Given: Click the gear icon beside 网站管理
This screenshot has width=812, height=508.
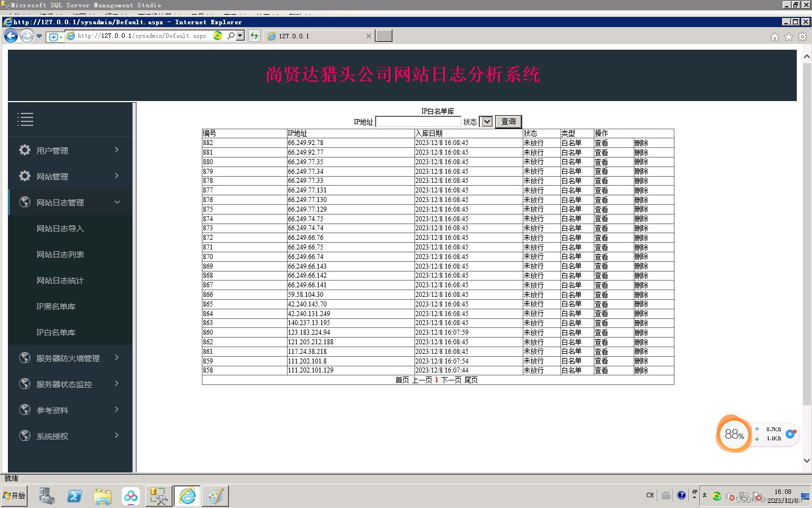Looking at the screenshot, I should pyautogui.click(x=25, y=176).
